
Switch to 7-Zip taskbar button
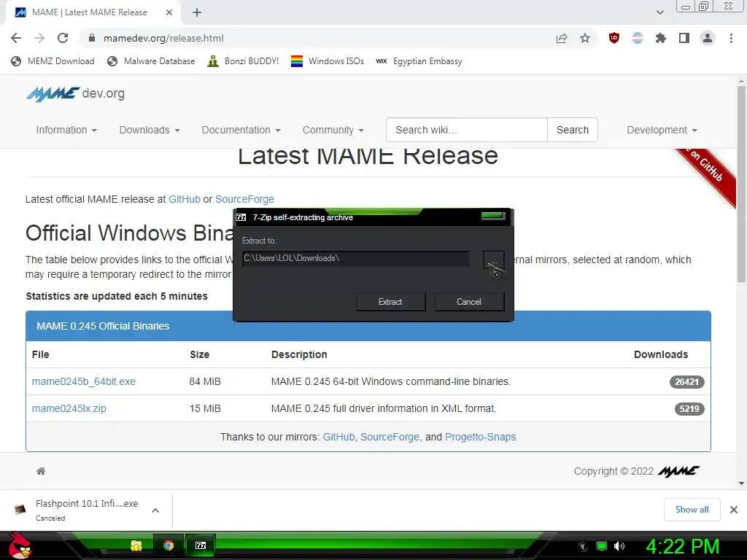click(x=201, y=545)
